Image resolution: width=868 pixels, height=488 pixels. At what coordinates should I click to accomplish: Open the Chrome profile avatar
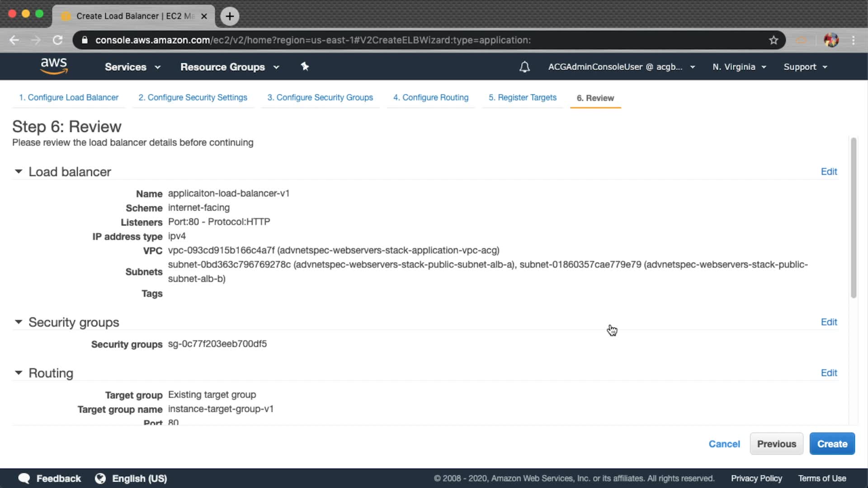click(831, 40)
